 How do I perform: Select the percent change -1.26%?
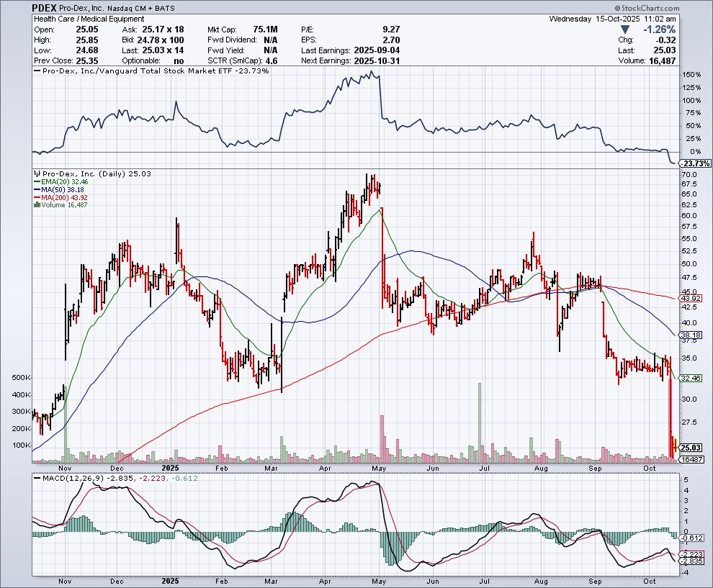click(x=659, y=30)
